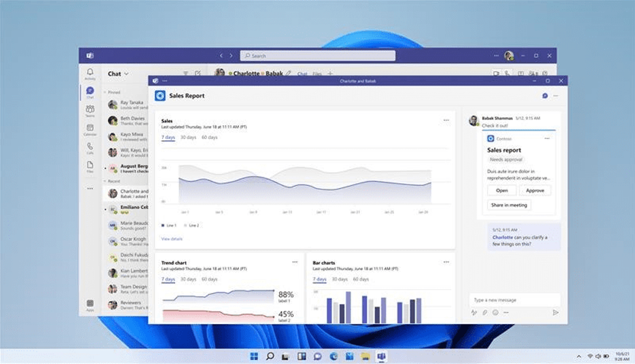Viewport: 635px width, 364px height.
Task: Click Share in meeting button
Action: tap(509, 205)
